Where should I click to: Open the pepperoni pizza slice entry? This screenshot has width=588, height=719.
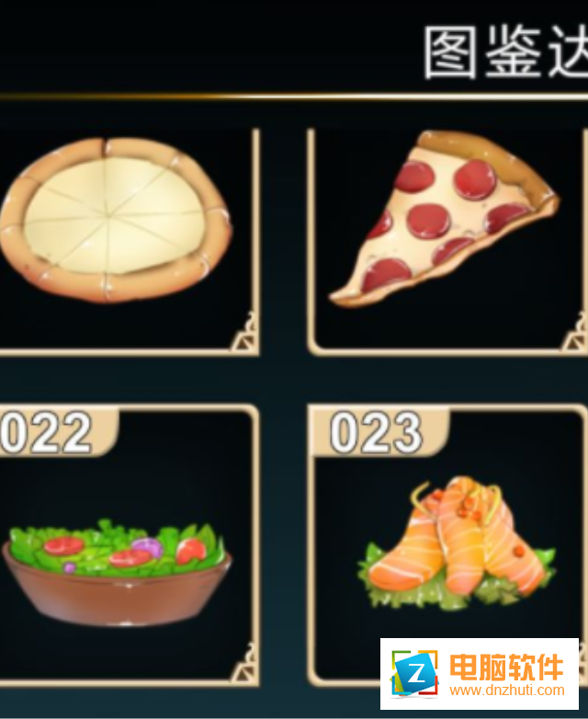click(x=444, y=218)
